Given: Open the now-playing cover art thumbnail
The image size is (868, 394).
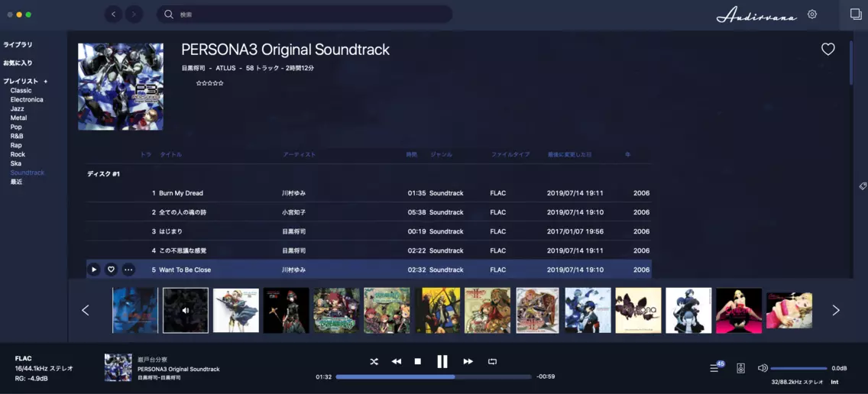Looking at the screenshot, I should (x=118, y=367).
